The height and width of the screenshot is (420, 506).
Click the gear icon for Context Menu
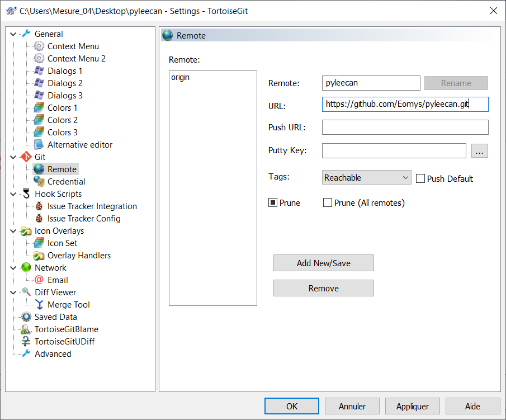click(x=39, y=46)
